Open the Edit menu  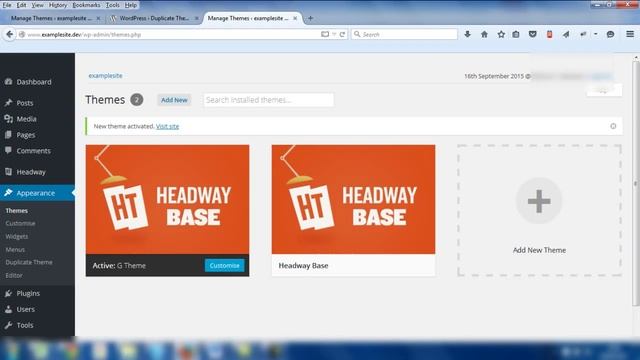point(21,5)
